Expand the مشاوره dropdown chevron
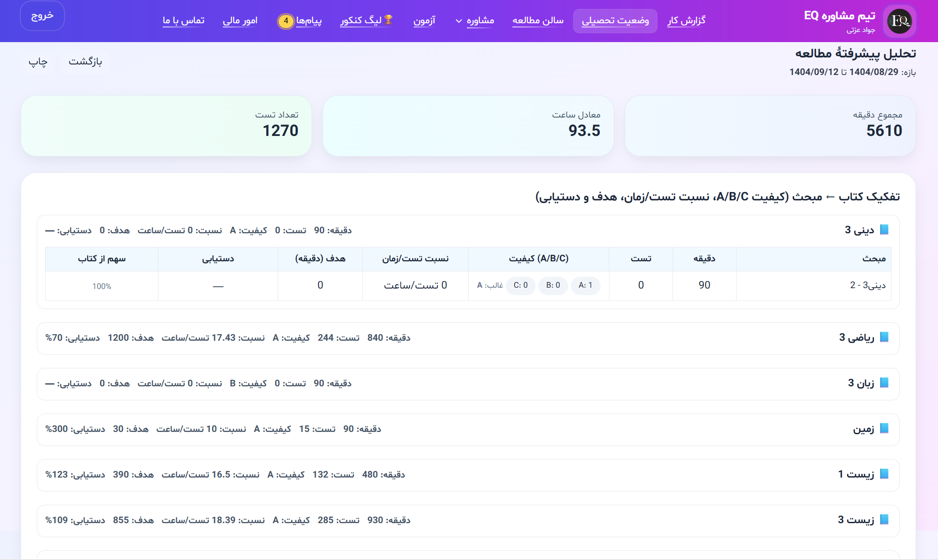This screenshot has height=560, width=938. point(458,21)
